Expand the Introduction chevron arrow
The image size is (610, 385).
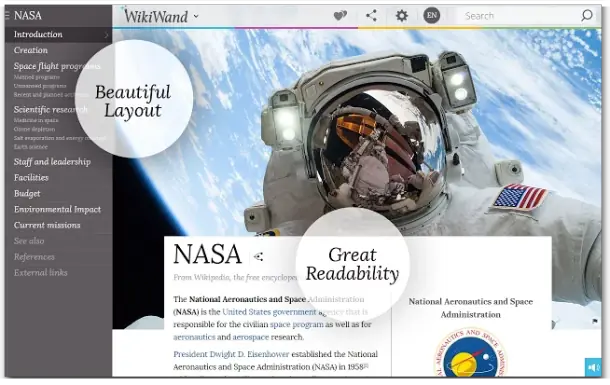tap(106, 35)
